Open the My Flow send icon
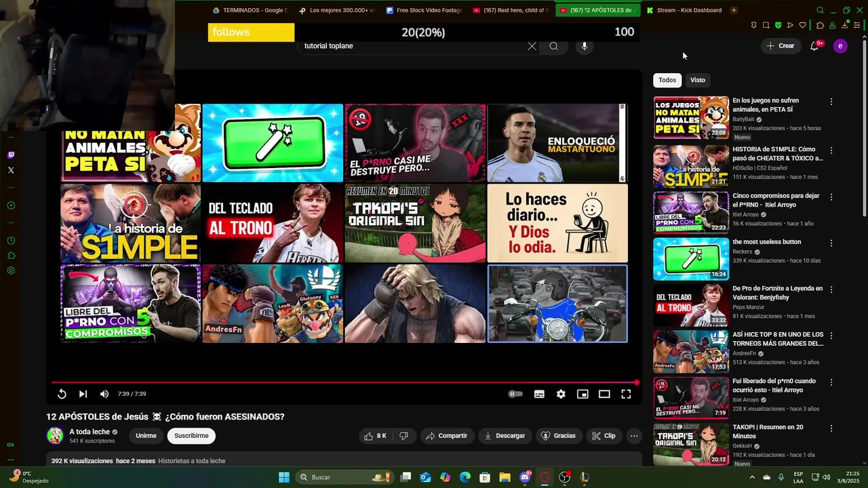The image size is (868, 488). pos(790,25)
